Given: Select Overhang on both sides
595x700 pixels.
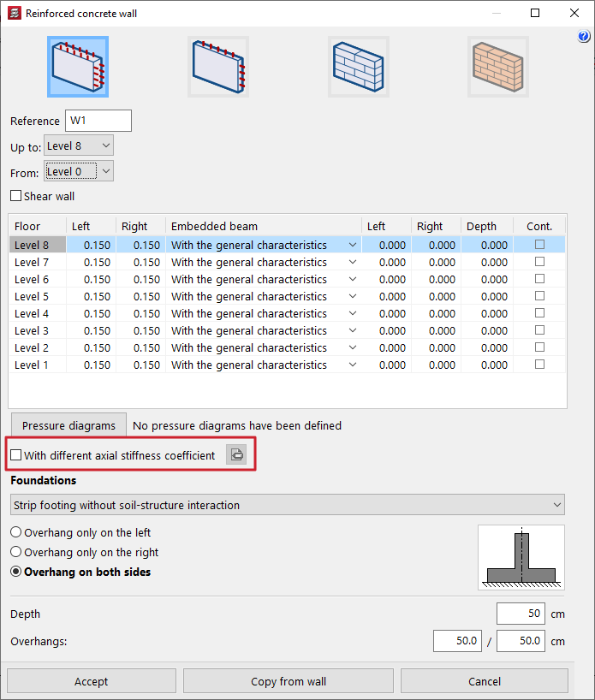Looking at the screenshot, I should (16, 572).
